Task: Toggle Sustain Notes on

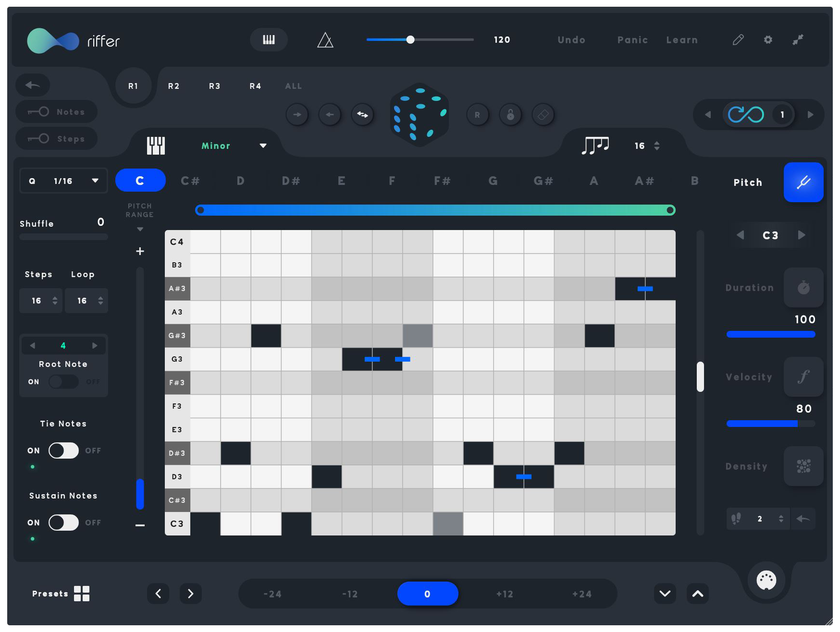Action: pos(63,523)
